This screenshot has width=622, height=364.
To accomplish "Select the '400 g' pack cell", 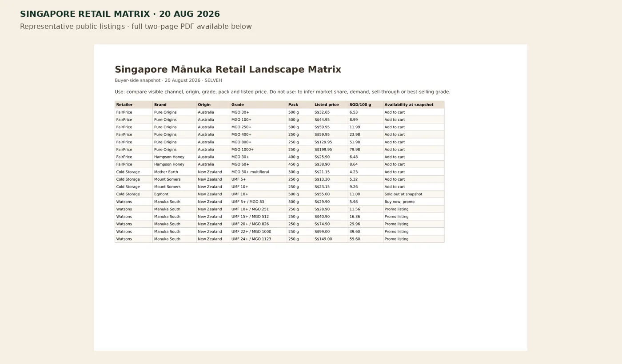I will coord(300,157).
